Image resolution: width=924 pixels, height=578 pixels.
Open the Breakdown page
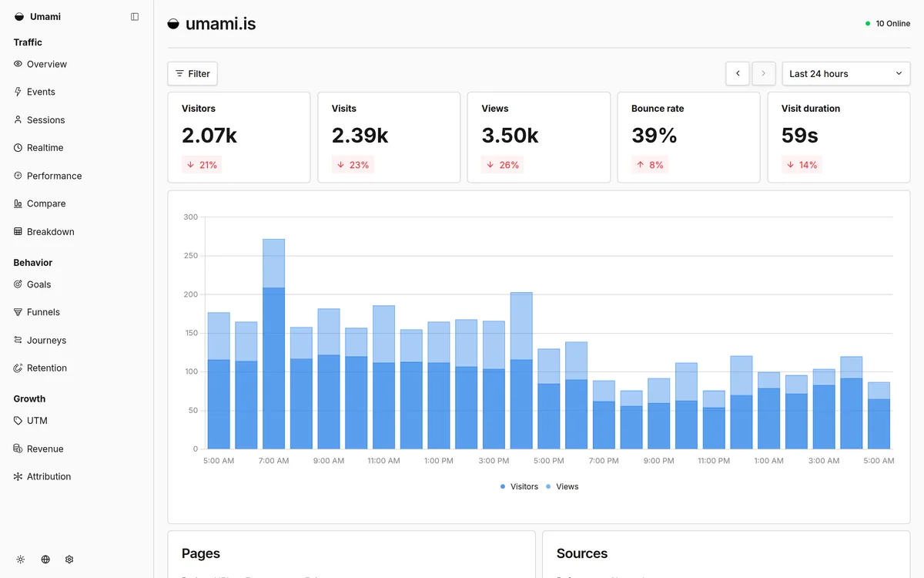[51, 232]
